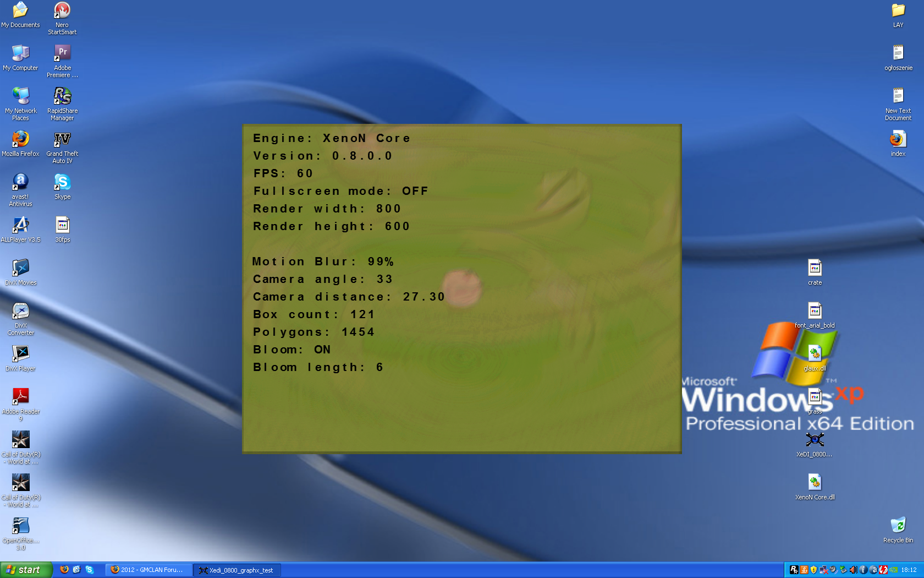Viewport: 924px width, 578px height.
Task: Switch to the GMCLAN Forum taskbar item
Action: pos(148,570)
